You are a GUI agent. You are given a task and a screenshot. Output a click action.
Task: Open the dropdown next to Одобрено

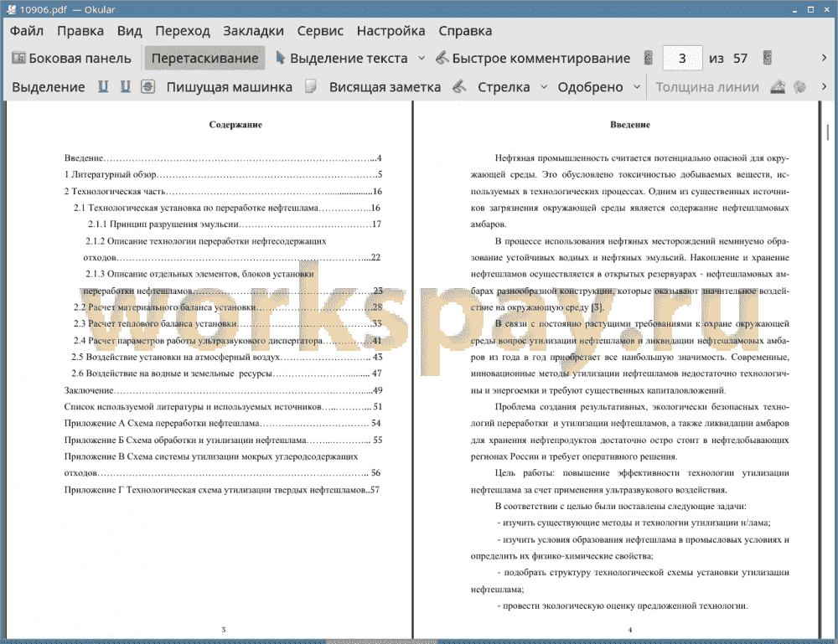[x=637, y=86]
